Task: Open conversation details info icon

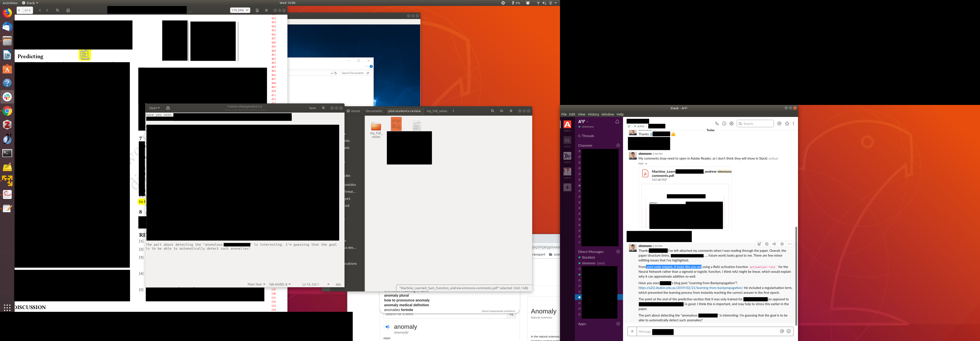Action: pos(724,124)
